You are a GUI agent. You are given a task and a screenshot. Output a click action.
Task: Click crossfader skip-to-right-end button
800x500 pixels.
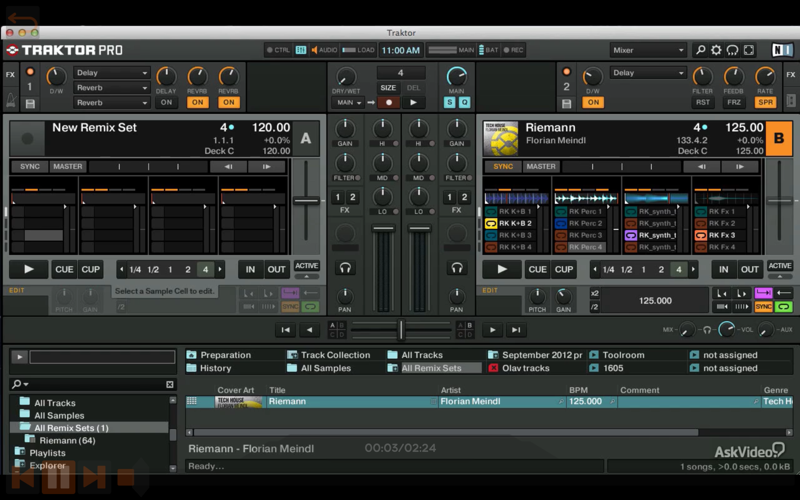coord(516,330)
